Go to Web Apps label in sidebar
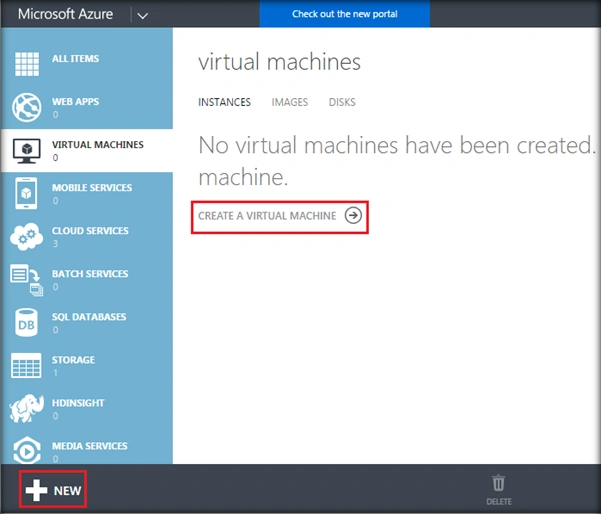This screenshot has width=601, height=514. point(76,102)
